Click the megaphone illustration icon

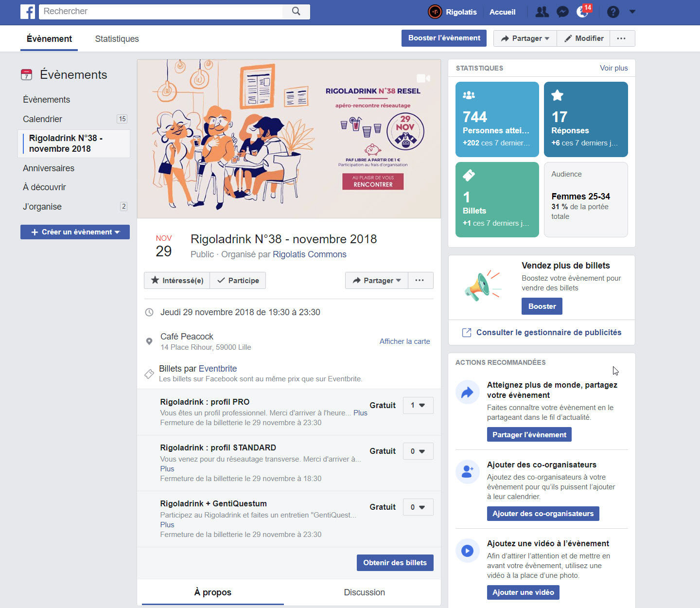[482, 286]
